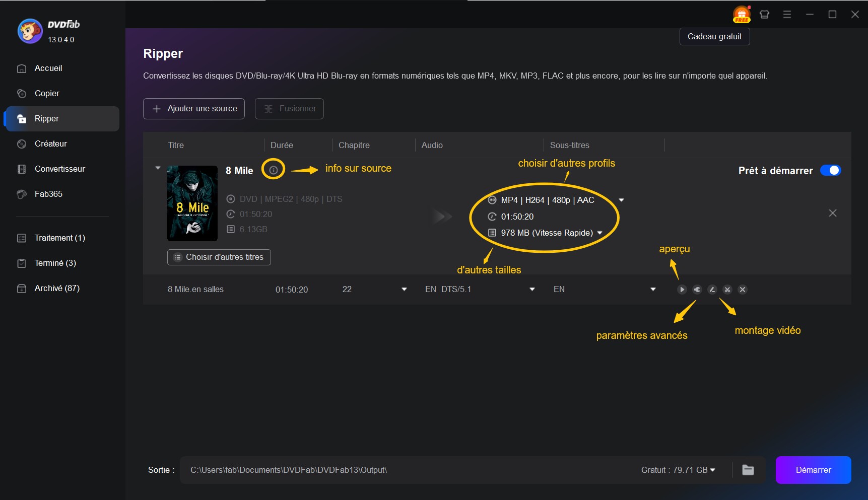Expand the 8 Mile title row triangle

click(158, 168)
